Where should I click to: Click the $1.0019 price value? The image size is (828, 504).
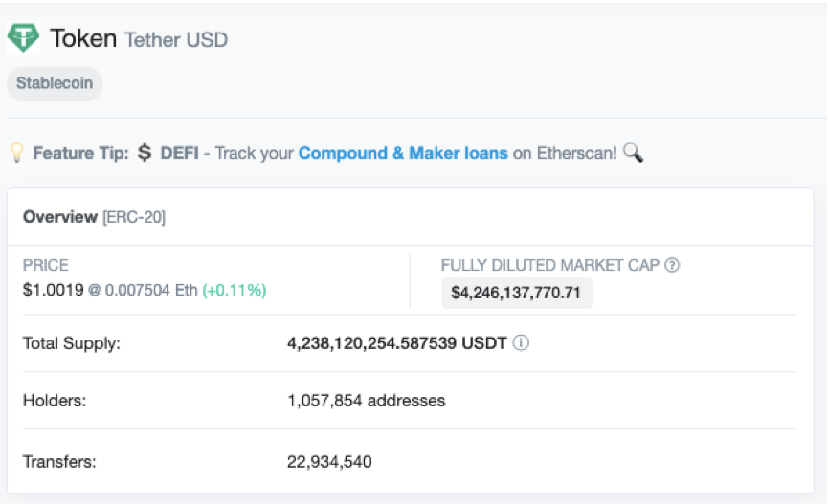(x=53, y=290)
